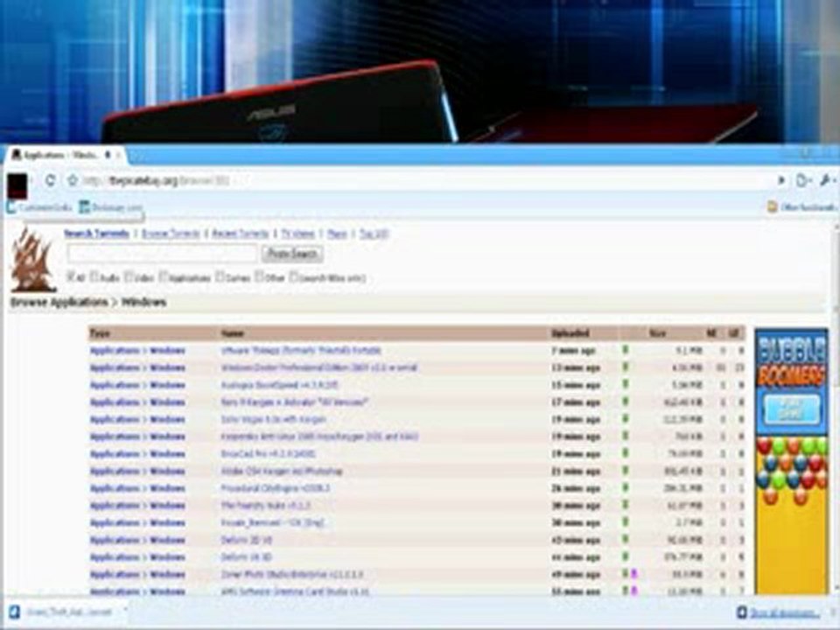Image resolution: width=840 pixels, height=630 pixels.
Task: Download icon in Windows Doctor row
Action: point(625,367)
